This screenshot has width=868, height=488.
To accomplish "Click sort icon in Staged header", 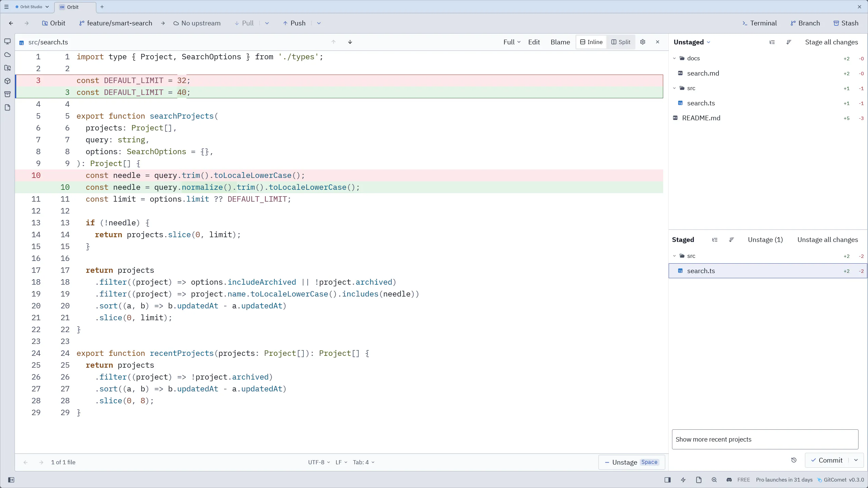I will pyautogui.click(x=731, y=240).
